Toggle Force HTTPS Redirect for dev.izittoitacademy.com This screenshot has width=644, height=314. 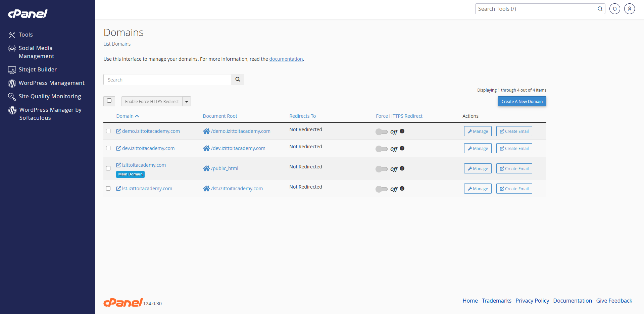[x=382, y=149]
